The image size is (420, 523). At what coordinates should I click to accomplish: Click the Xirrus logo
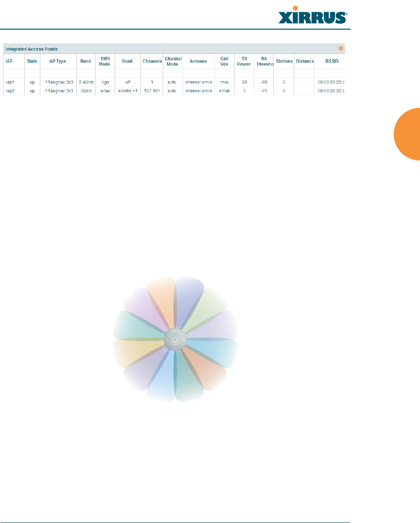[313, 16]
